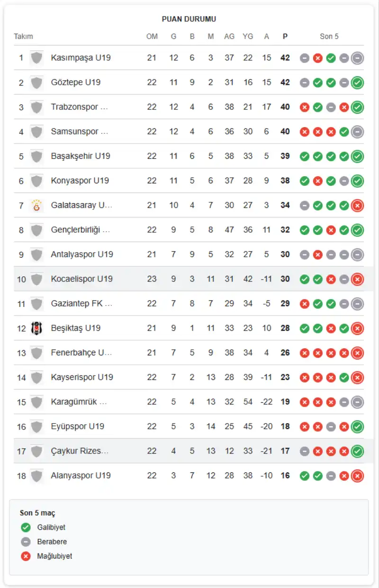379x588 pixels.
Task: Click Antalyaspor U19's latest draw icon
Action: (x=358, y=254)
